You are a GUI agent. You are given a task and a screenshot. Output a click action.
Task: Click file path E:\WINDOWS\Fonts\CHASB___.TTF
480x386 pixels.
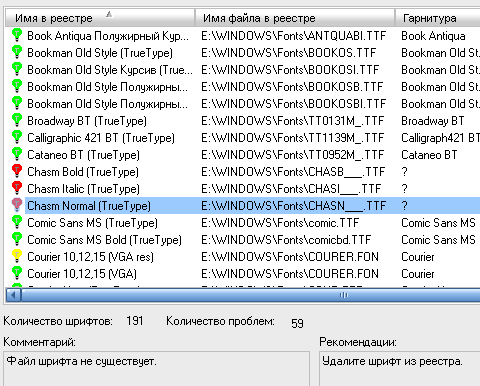pos(293,172)
